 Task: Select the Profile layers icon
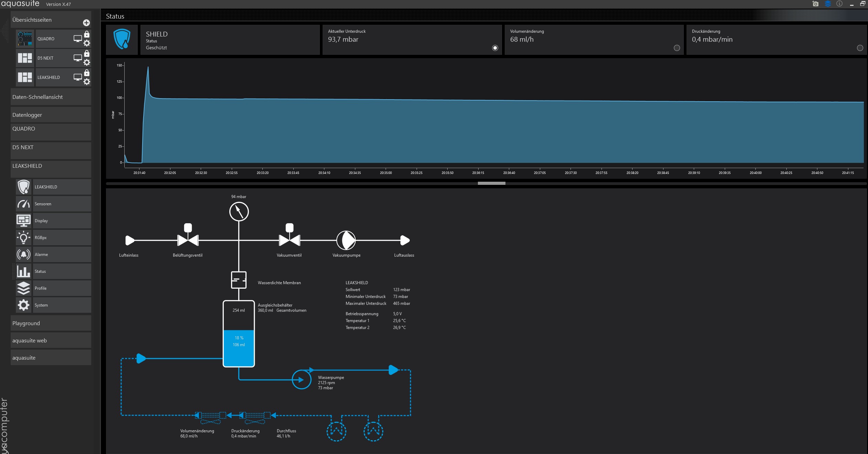tap(23, 288)
